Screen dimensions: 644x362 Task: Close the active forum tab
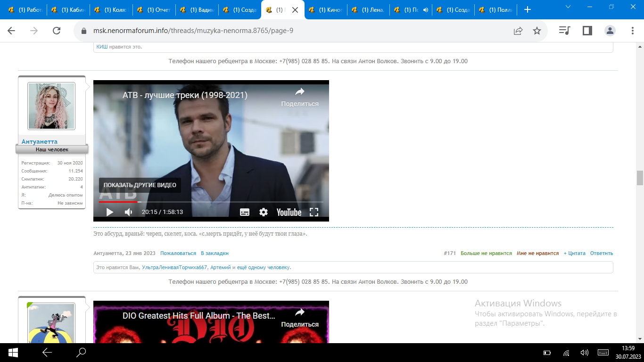coord(295,10)
